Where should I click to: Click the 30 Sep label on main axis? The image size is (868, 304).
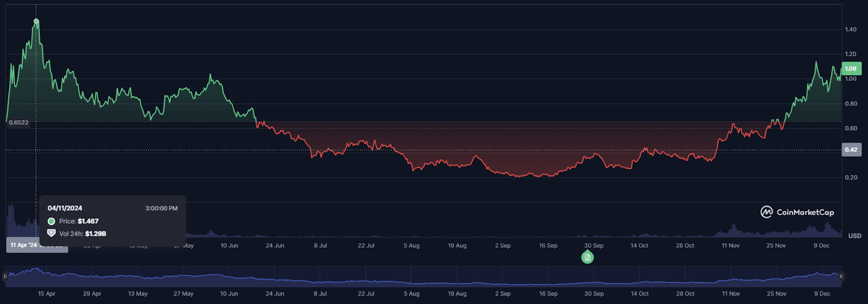pyautogui.click(x=593, y=245)
